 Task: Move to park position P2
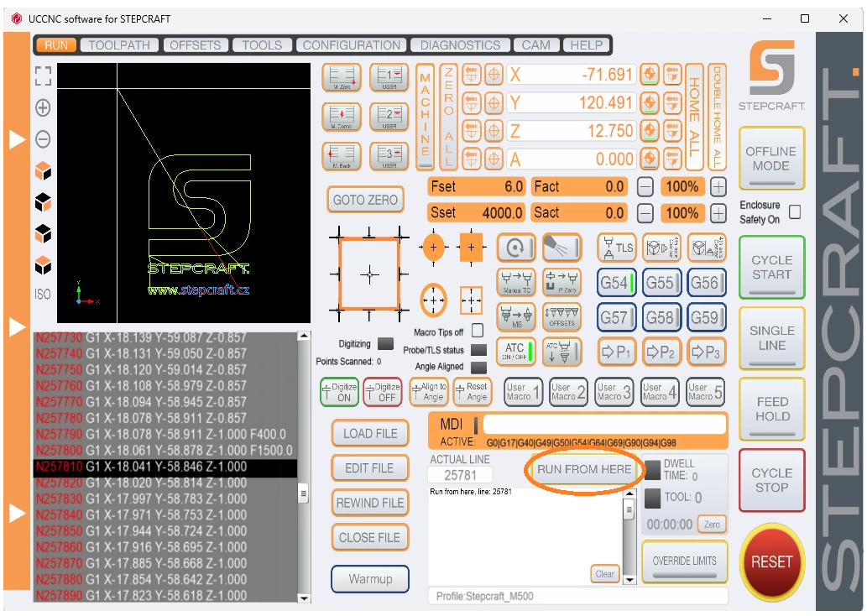(661, 352)
